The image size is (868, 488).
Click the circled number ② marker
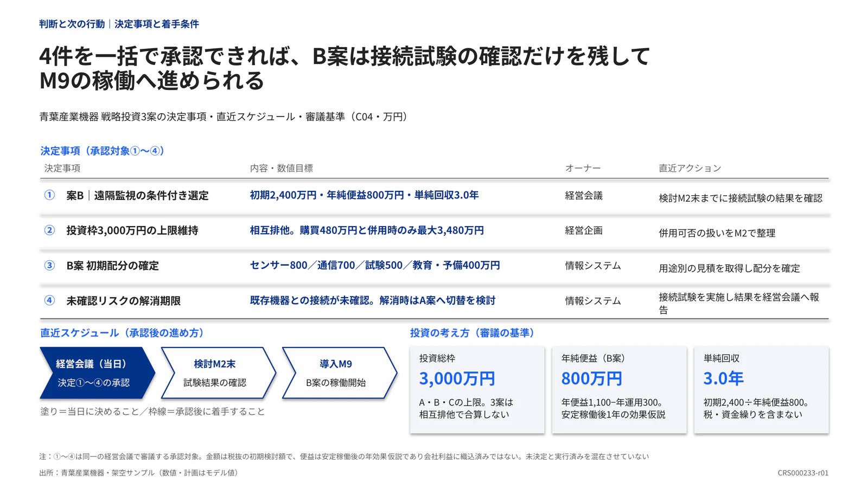(x=49, y=230)
